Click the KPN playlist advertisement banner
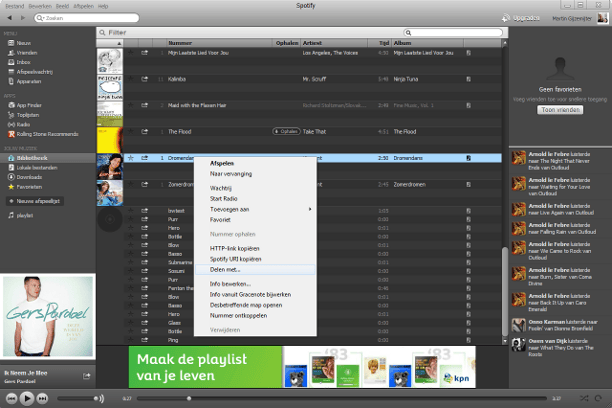Viewport: 612px width, 408px height. [x=302, y=367]
